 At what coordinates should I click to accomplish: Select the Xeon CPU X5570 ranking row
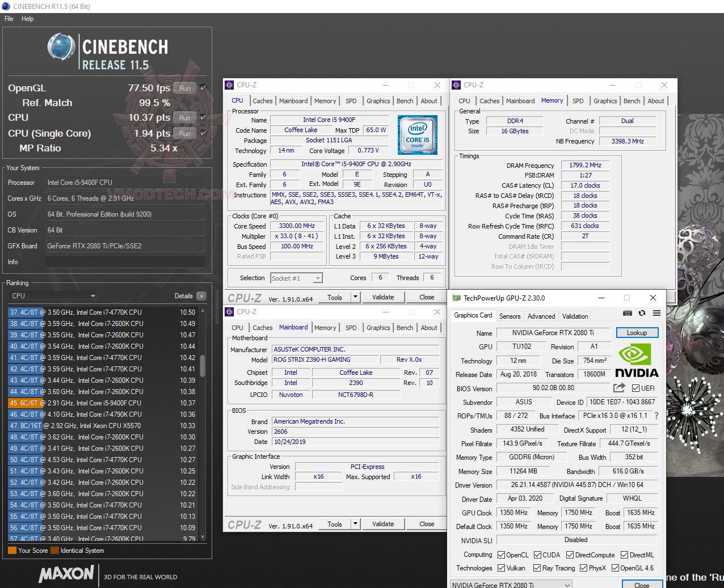point(102,426)
